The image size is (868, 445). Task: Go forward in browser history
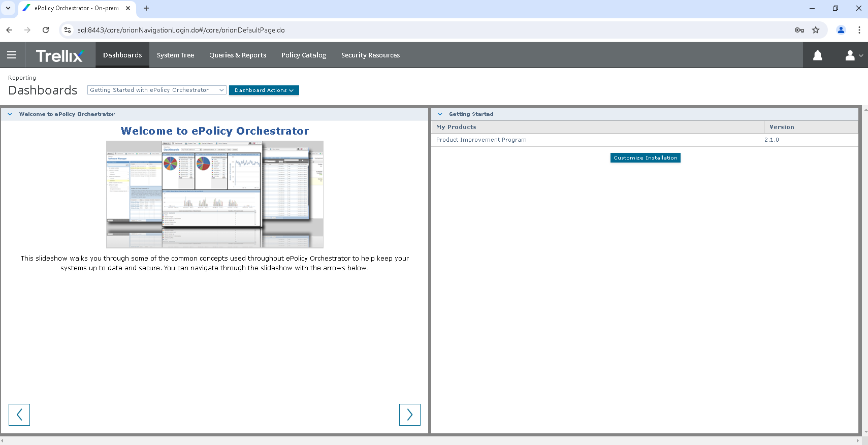27,30
